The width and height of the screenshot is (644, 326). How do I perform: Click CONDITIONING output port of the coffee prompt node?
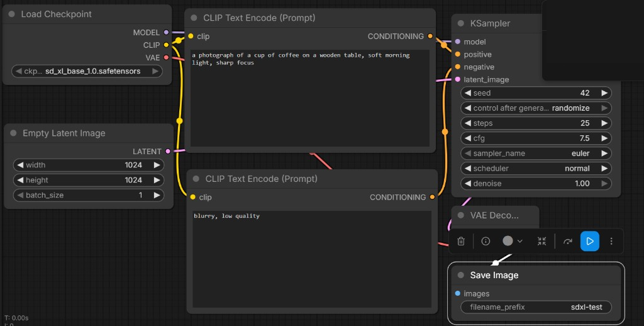(x=430, y=36)
